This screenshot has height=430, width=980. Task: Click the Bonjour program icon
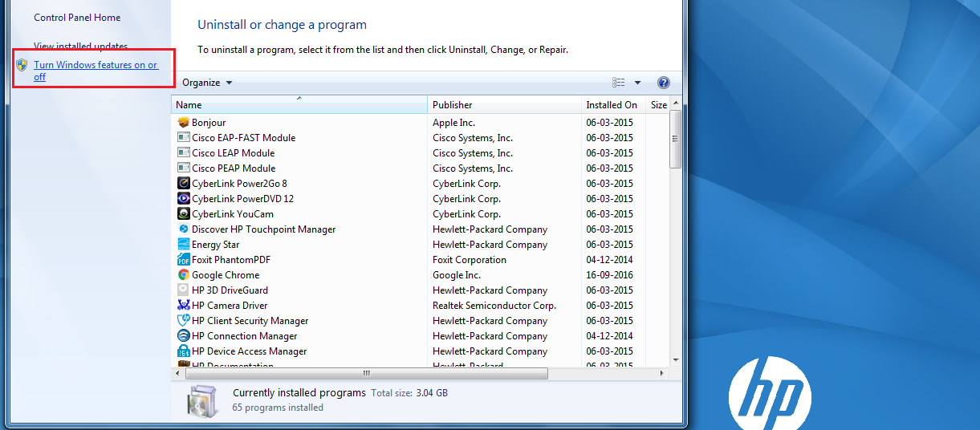coord(184,123)
